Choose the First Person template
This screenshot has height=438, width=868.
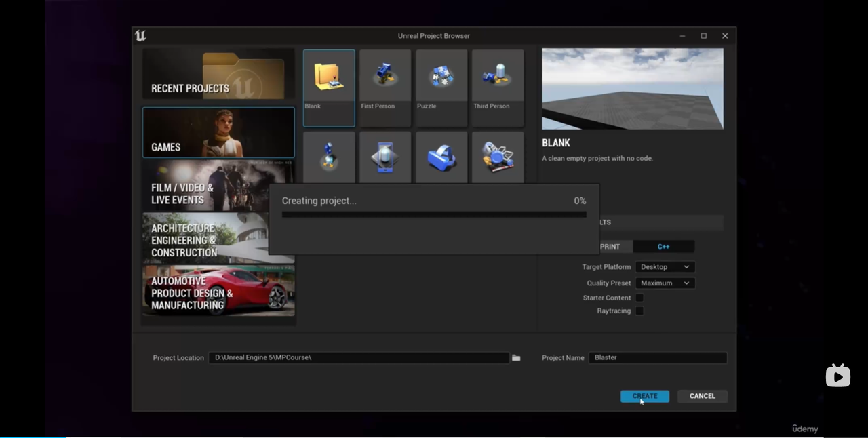click(x=385, y=88)
